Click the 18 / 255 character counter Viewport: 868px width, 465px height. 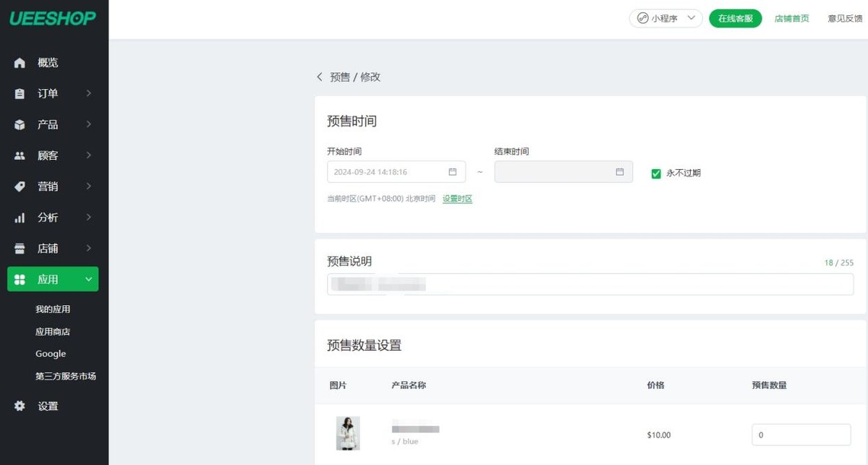[x=839, y=263]
